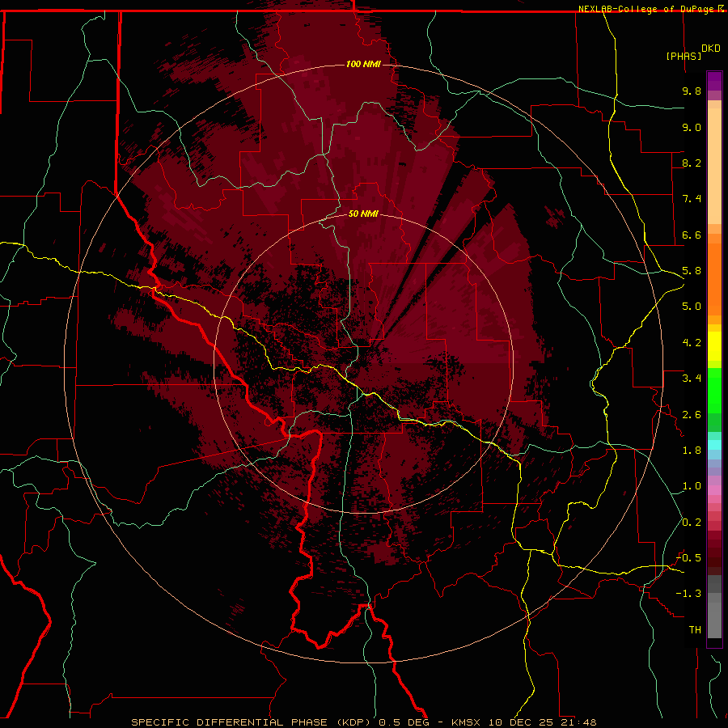Click the TH threshold label
Screen dimensions: 728x728
pos(695,630)
